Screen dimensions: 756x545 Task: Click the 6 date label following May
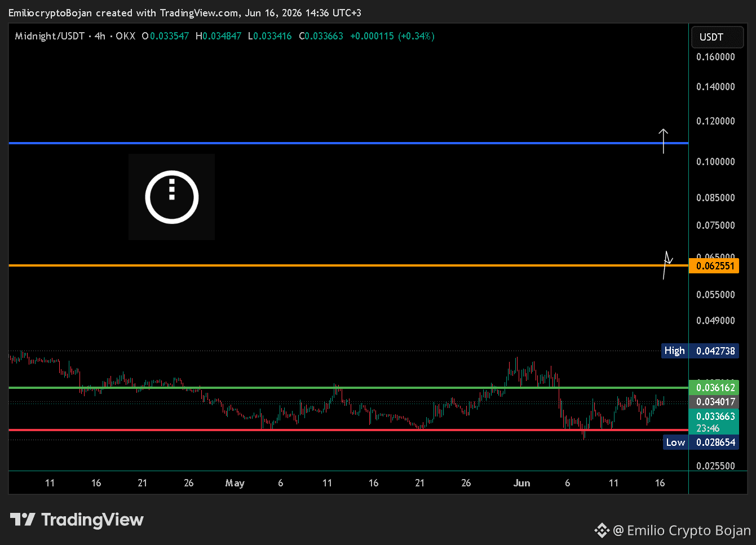point(281,483)
